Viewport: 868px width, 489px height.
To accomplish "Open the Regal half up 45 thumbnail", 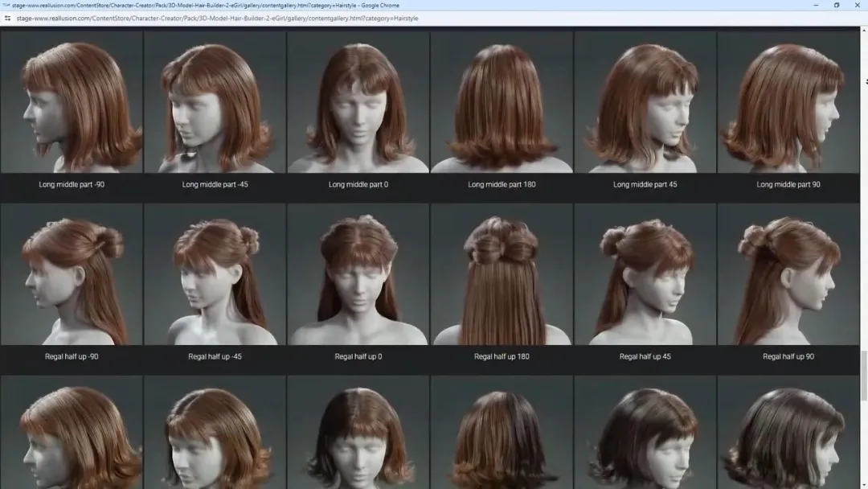I will point(645,274).
